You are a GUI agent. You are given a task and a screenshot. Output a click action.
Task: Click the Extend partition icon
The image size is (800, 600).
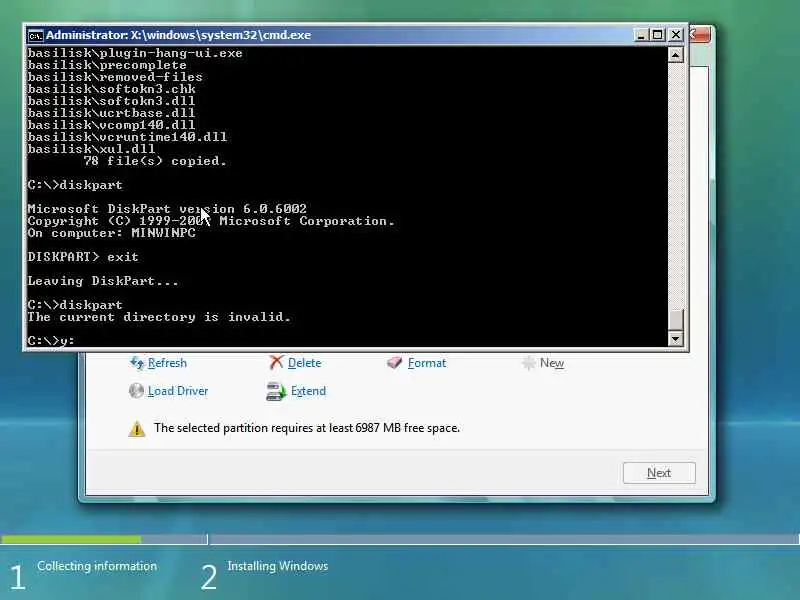(277, 391)
